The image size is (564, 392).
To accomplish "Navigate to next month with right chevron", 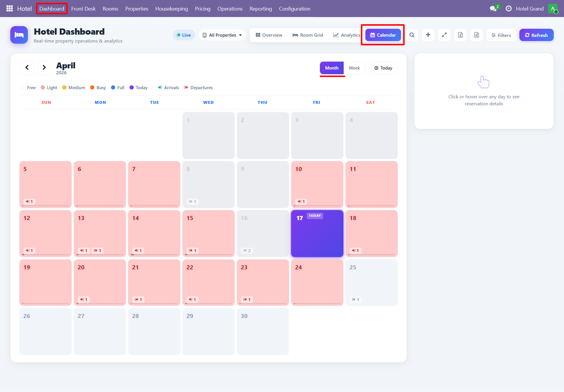I will point(44,68).
